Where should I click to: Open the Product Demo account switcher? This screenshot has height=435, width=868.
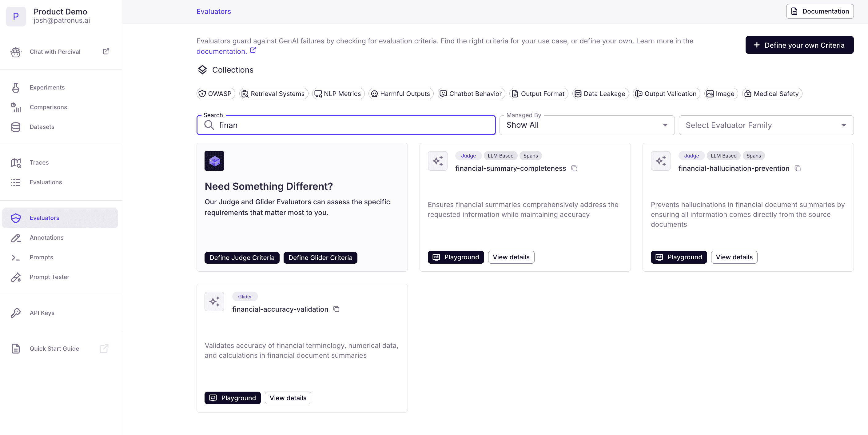point(60,16)
